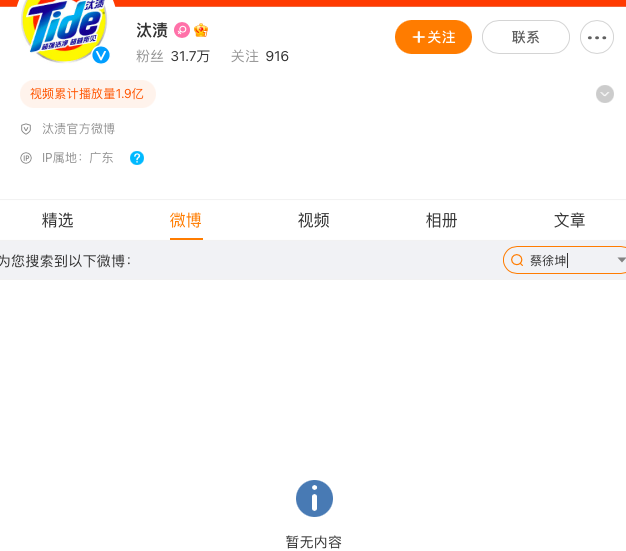Open the search box dropdown arrow

(621, 260)
